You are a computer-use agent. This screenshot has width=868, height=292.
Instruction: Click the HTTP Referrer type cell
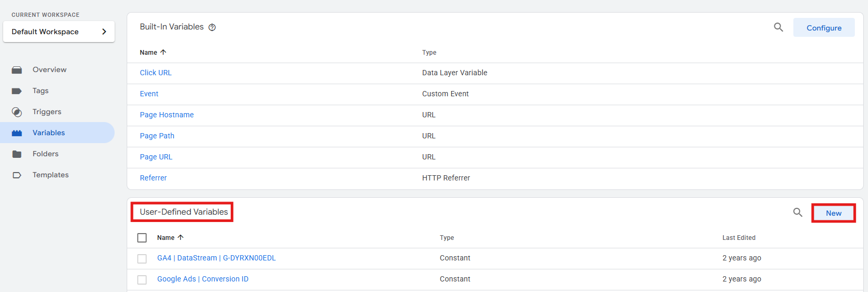tap(446, 178)
